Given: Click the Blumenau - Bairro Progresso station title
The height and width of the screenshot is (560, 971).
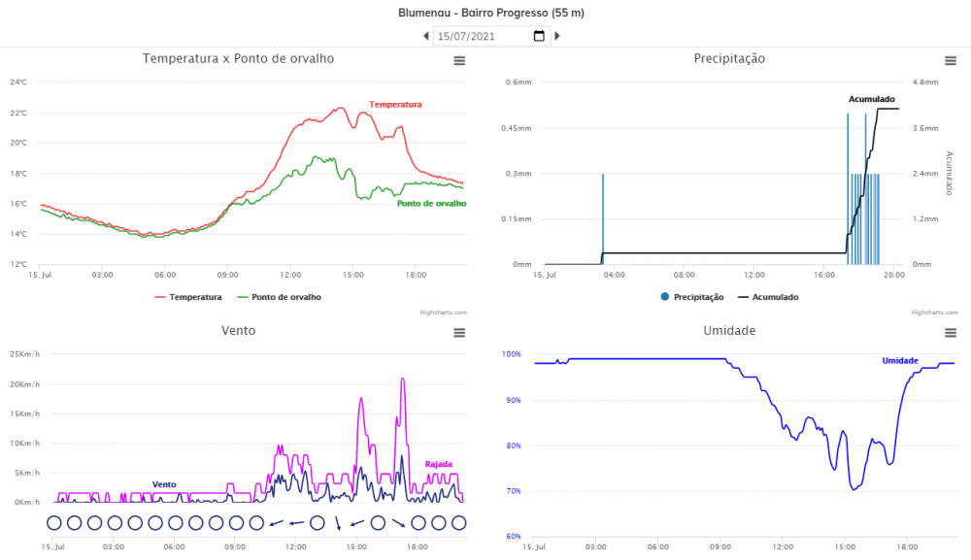Looking at the screenshot, I should (491, 14).
